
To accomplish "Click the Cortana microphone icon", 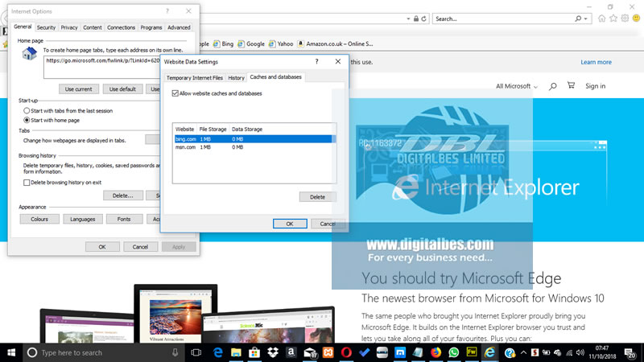I will click(x=175, y=352).
